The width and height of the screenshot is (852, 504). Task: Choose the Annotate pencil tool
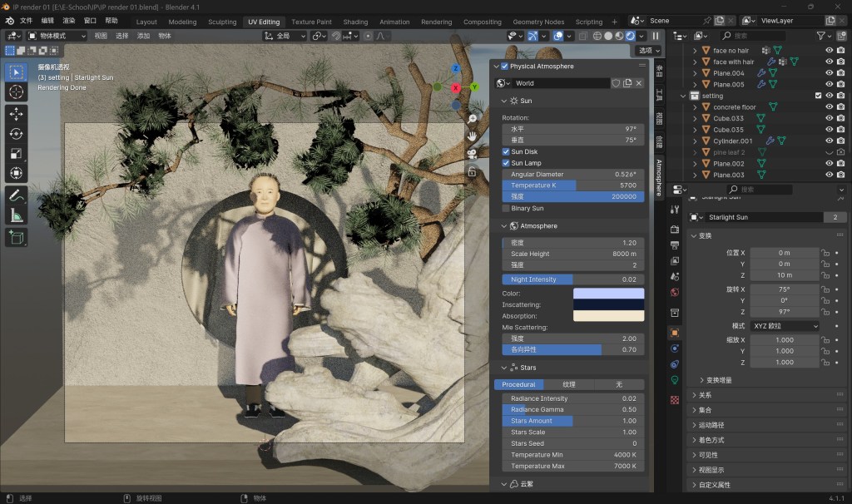[x=17, y=196]
